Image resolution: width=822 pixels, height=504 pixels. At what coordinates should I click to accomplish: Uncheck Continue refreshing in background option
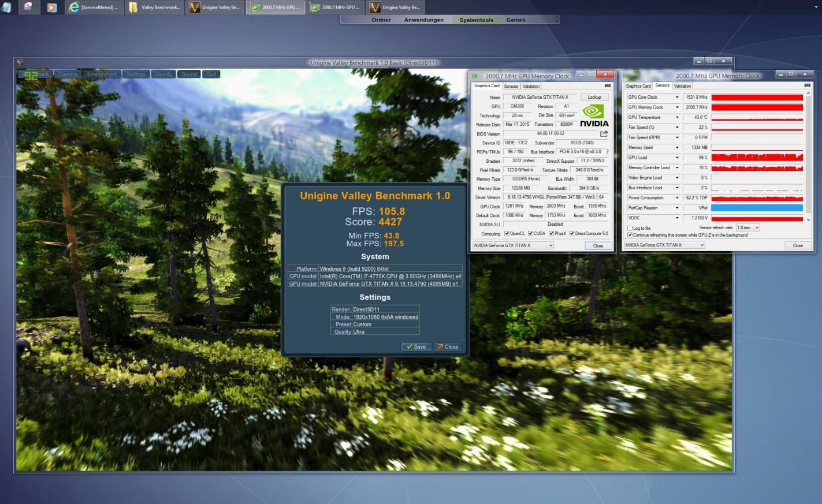coord(630,235)
